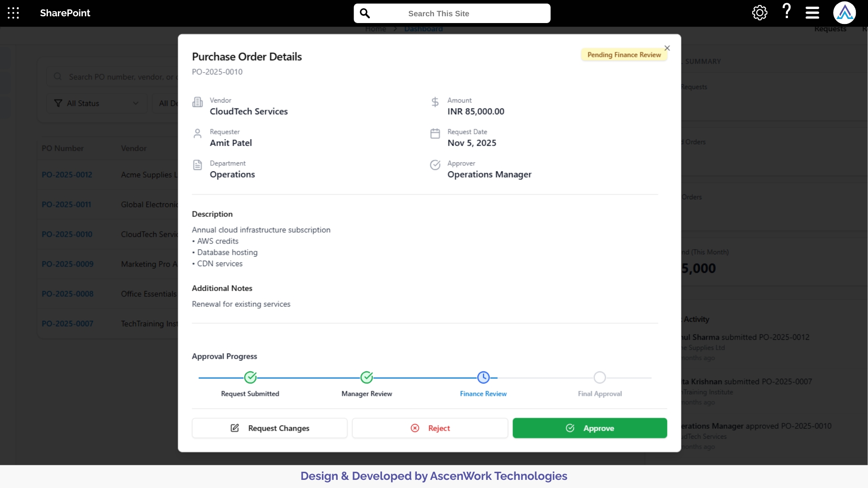Approve the purchase order
The image size is (868, 488).
590,428
